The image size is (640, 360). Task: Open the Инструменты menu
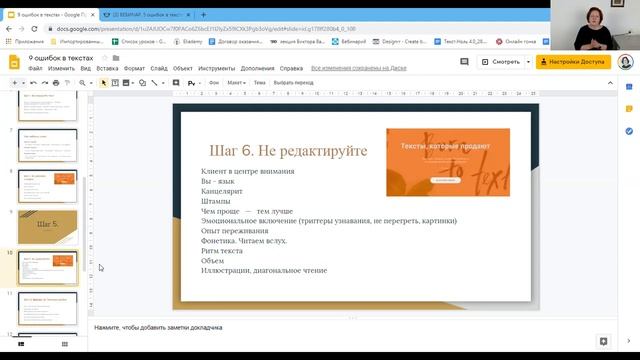click(x=217, y=69)
